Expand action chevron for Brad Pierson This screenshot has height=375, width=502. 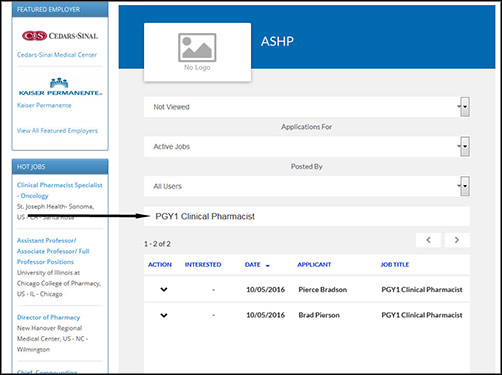pyautogui.click(x=164, y=315)
